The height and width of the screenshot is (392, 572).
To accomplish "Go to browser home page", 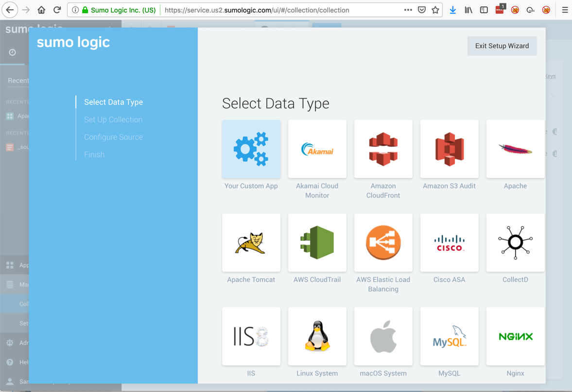I will click(x=42, y=10).
